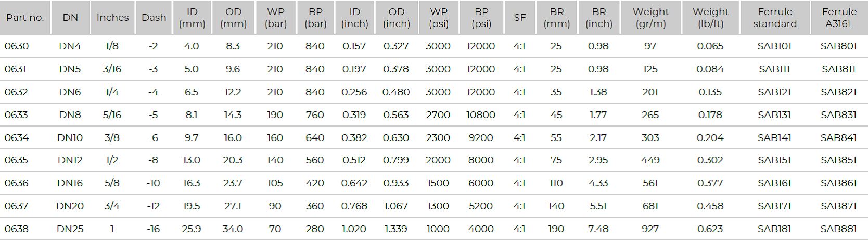Click the DN12 cell
Screen dimensions: 868x240
pos(70,160)
